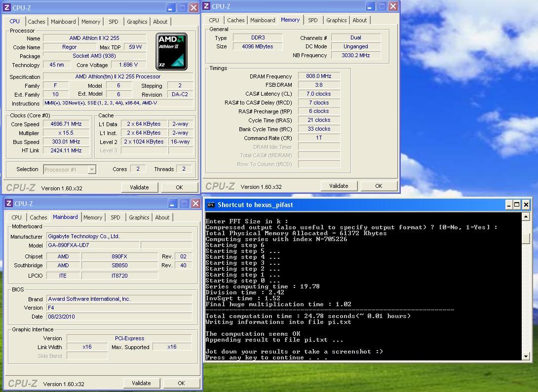Viewport: 538px width, 392px height.
Task: Select the Chipset value 890FX
Action: point(119,256)
